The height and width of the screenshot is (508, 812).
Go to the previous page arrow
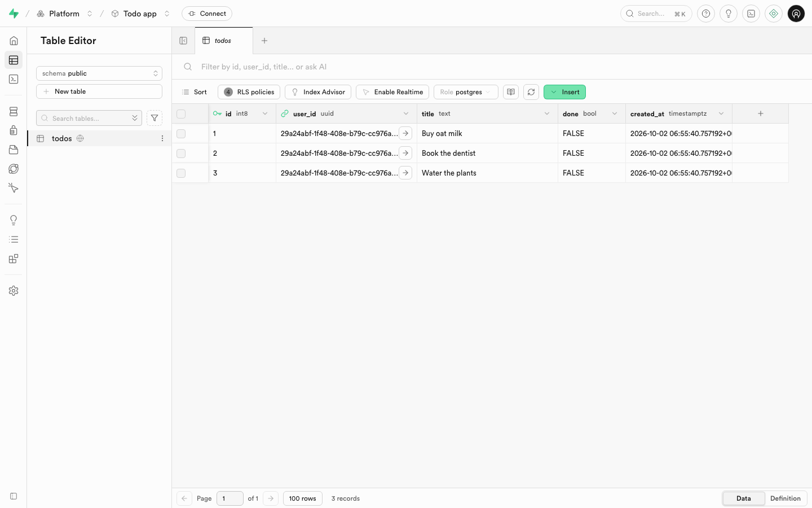(x=184, y=498)
